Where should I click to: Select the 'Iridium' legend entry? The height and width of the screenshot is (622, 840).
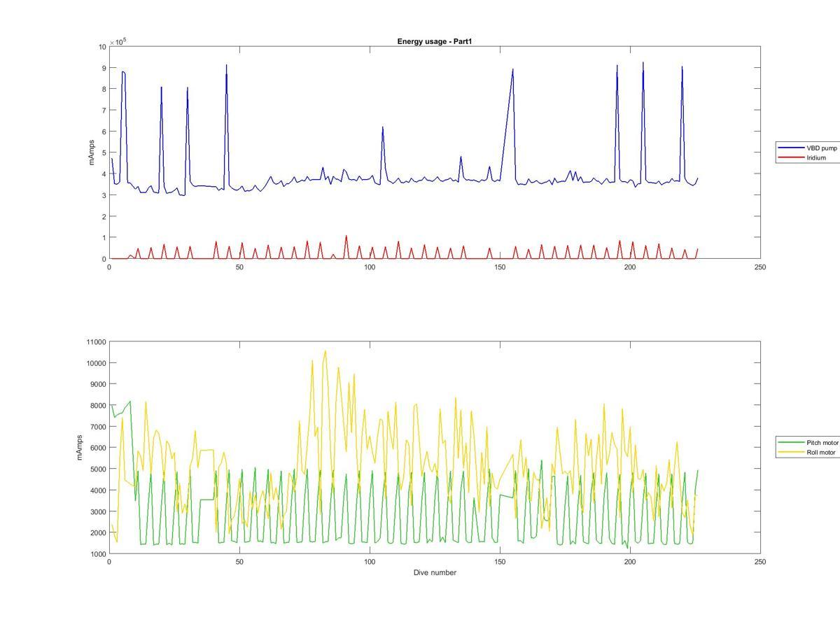[x=816, y=157]
